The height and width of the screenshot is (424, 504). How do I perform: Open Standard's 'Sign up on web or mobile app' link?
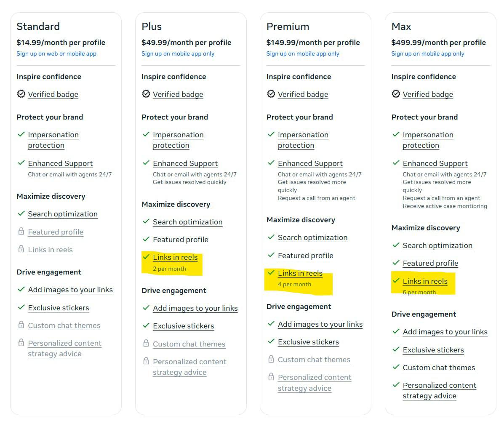(56, 54)
